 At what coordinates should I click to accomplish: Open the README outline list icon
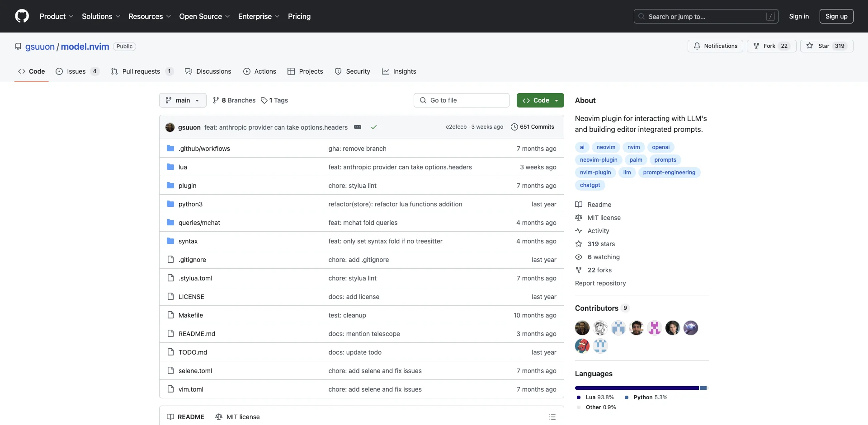552,417
